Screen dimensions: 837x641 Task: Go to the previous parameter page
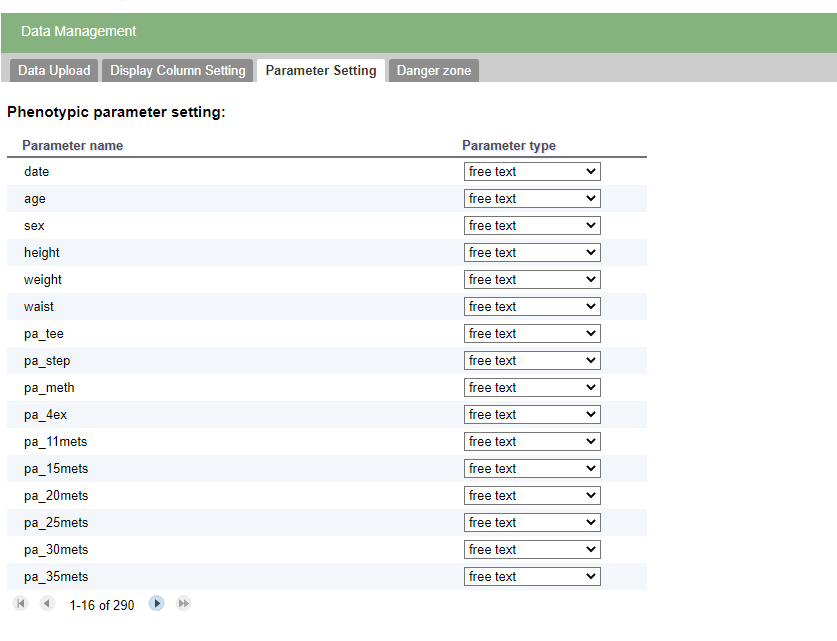coord(47,604)
